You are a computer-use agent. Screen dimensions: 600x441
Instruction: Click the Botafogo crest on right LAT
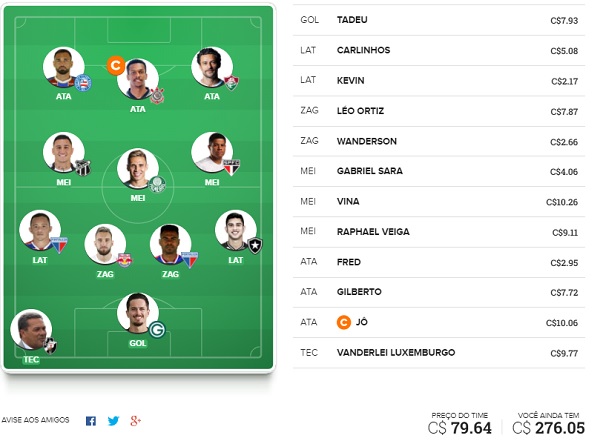point(255,245)
